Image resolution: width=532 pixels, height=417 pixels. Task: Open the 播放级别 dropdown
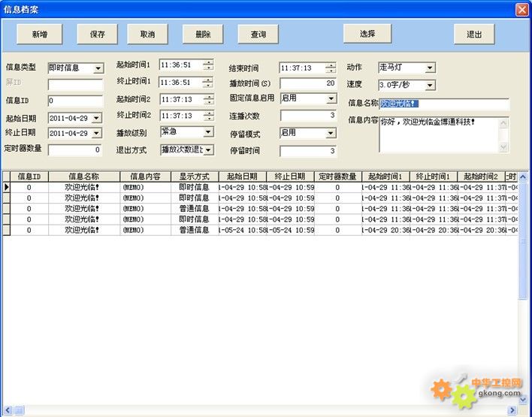(x=208, y=132)
